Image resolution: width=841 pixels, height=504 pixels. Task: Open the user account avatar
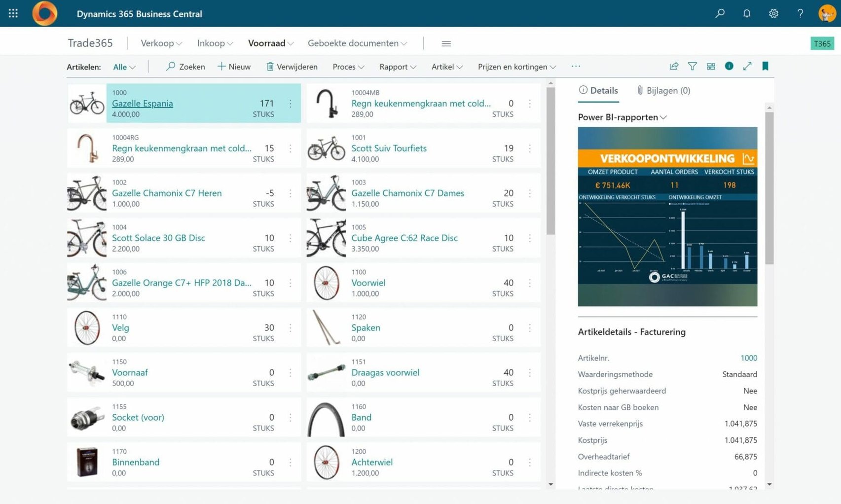click(x=827, y=13)
